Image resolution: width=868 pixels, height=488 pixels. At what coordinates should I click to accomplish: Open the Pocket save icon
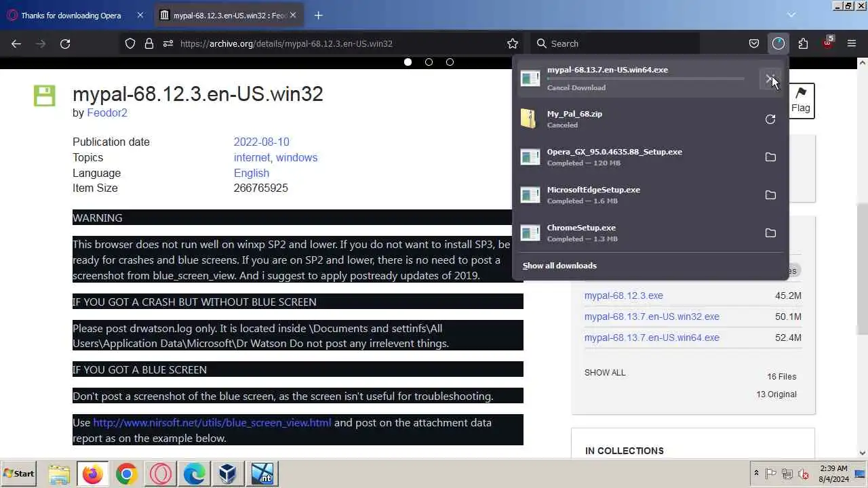coord(754,43)
